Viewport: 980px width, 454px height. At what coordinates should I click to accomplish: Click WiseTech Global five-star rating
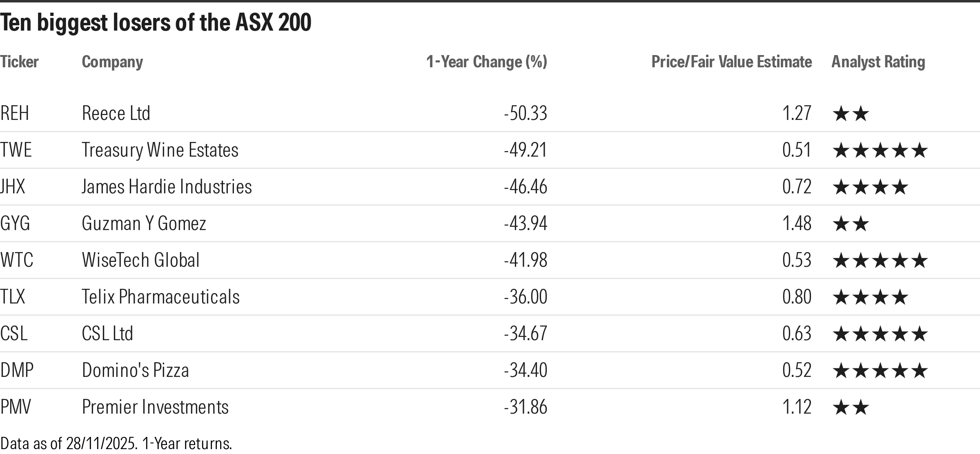pyautogui.click(x=880, y=261)
